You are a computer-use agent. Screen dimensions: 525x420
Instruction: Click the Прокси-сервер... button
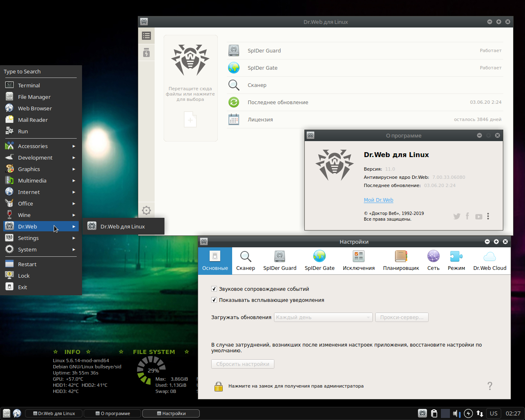pos(402,317)
